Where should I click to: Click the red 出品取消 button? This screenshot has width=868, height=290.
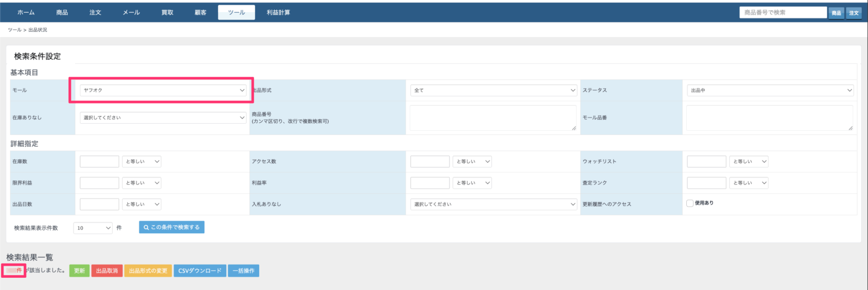click(106, 271)
